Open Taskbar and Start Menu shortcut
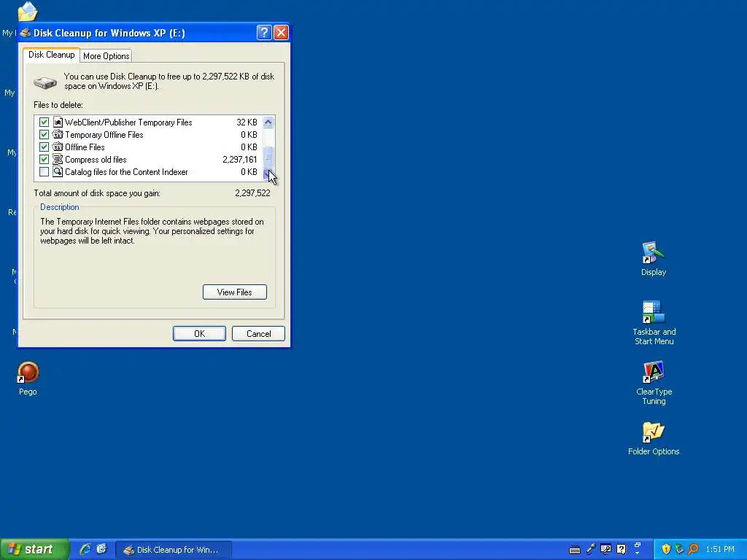747x560 pixels. [654, 323]
